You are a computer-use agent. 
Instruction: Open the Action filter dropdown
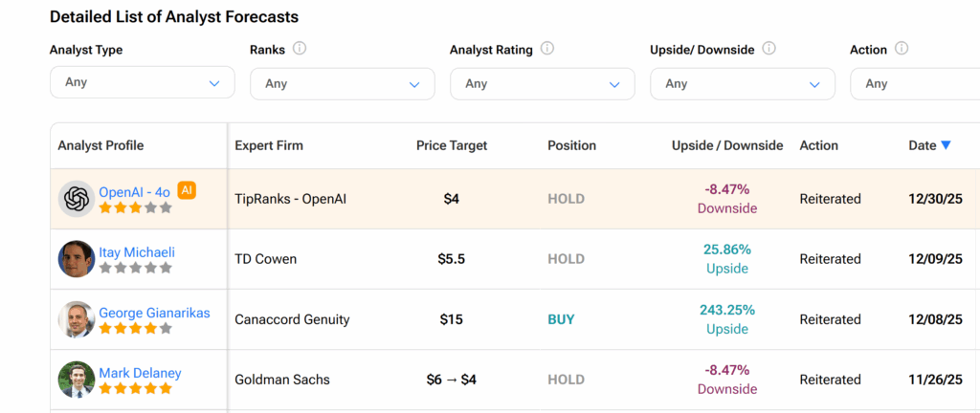coord(914,83)
